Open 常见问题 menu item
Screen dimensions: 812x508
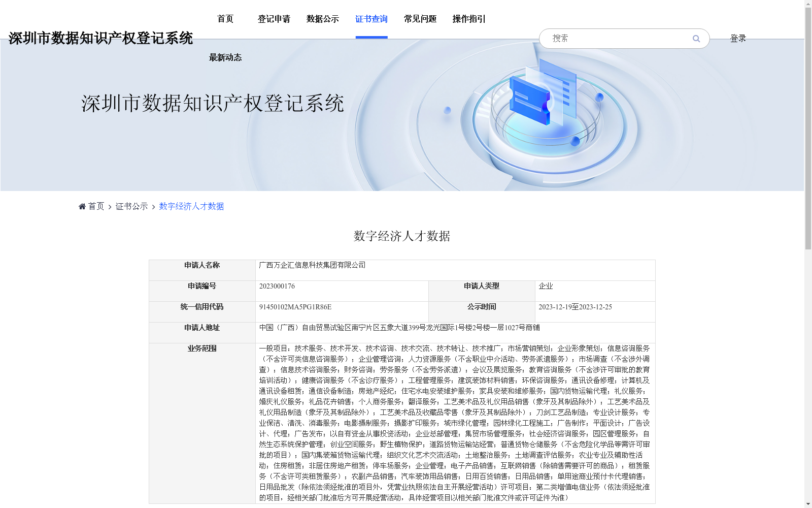(420, 19)
